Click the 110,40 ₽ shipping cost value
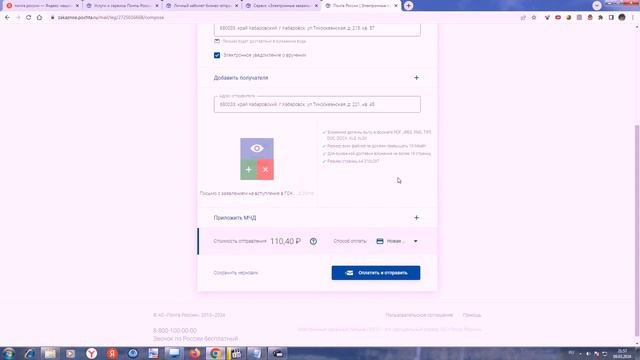The width and height of the screenshot is (640, 360). (285, 241)
